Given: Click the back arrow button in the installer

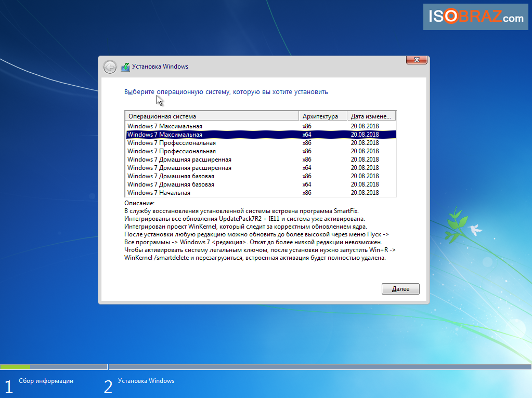Looking at the screenshot, I should click(x=110, y=67).
